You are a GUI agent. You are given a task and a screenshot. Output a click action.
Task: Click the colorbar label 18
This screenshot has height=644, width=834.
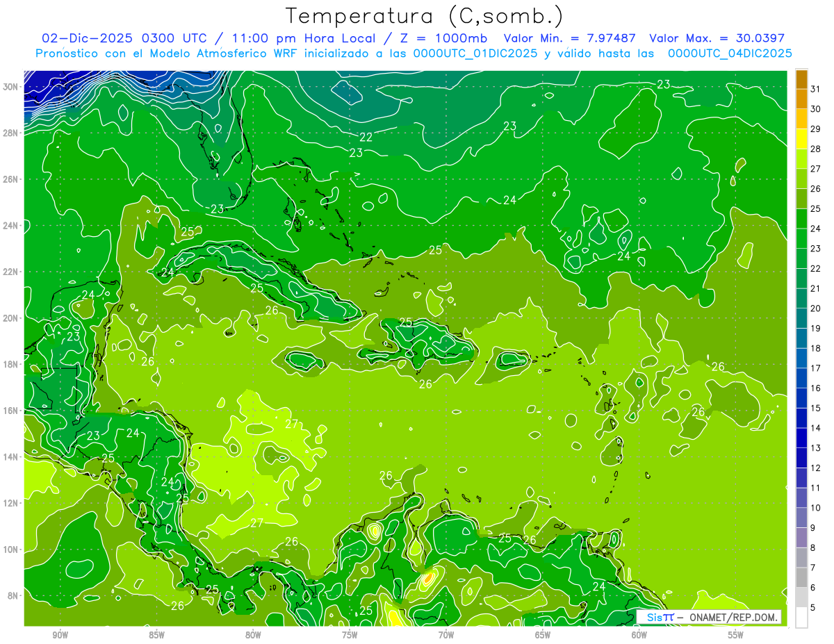click(816, 348)
